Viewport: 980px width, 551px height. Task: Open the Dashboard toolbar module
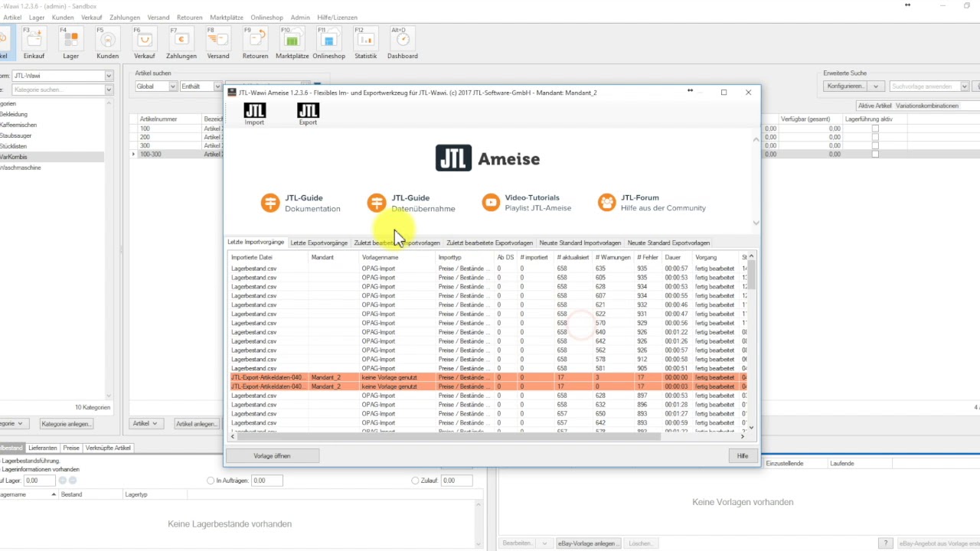click(402, 43)
